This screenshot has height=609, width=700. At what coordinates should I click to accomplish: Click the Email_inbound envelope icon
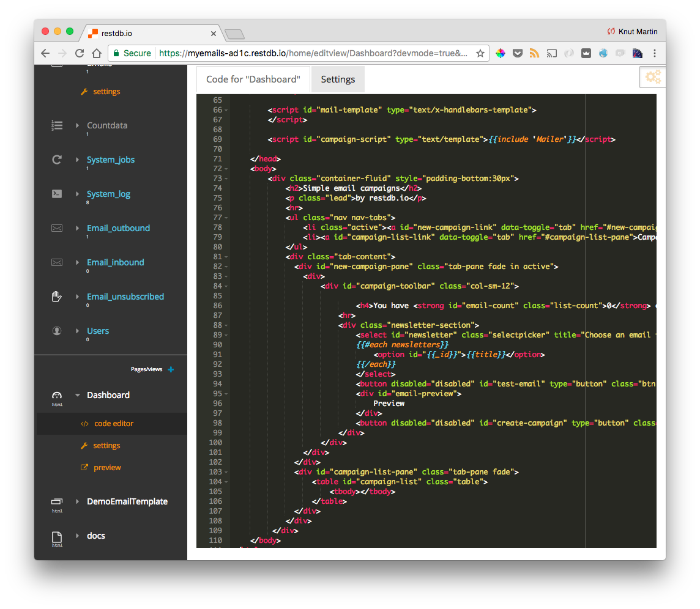click(57, 262)
